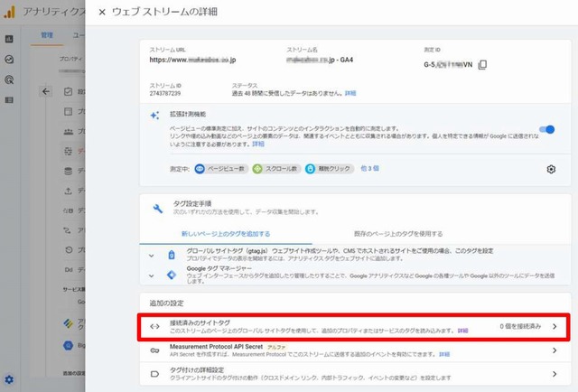Switch to 既存のページ上のタグを使用する tab
The image size is (578, 392).
click(x=398, y=234)
